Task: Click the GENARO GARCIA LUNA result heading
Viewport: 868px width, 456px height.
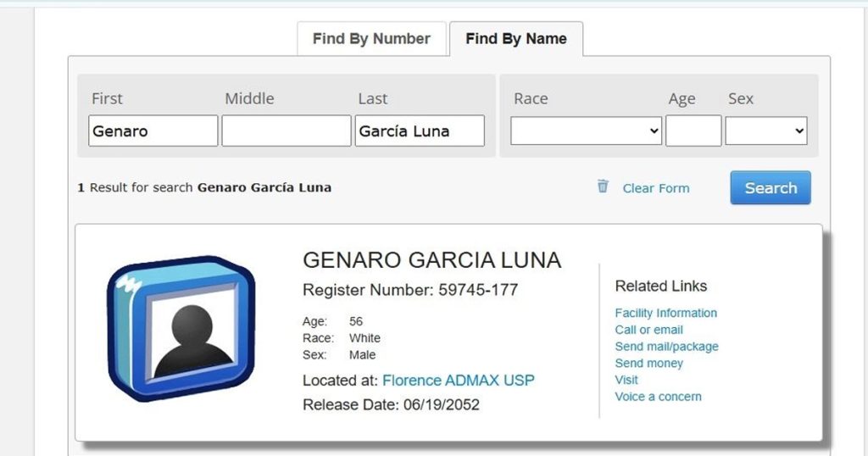Action: [431, 260]
